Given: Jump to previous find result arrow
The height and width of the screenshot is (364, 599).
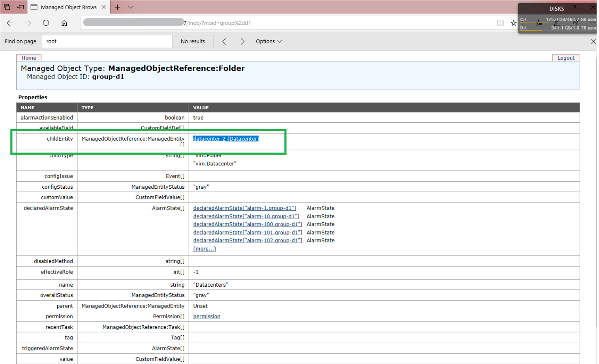Looking at the screenshot, I should coord(224,41).
